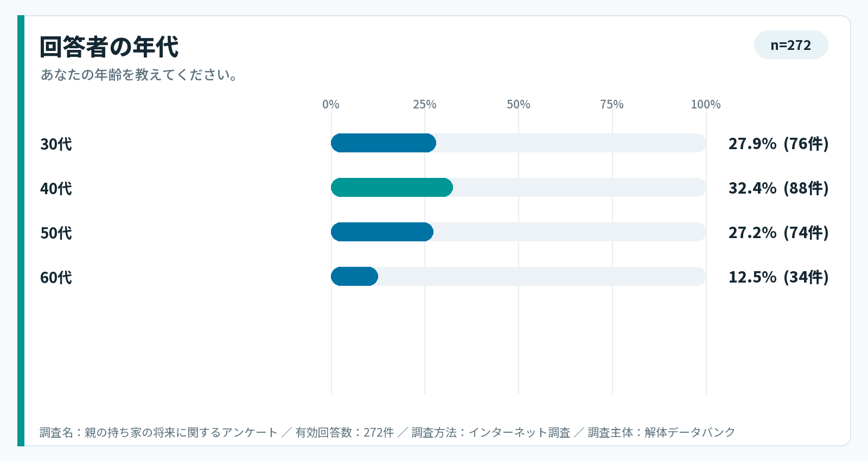This screenshot has height=461, width=868.
Task: Click the 30代 row label
Action: coord(56,144)
